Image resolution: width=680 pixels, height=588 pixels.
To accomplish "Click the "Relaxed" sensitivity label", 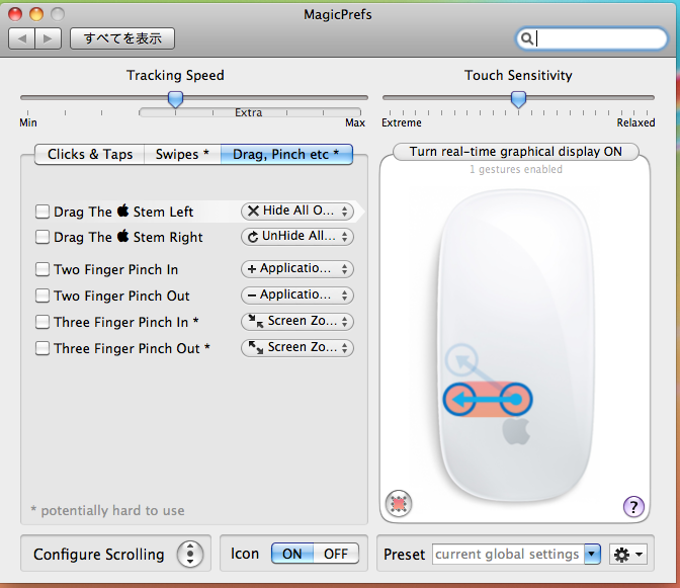I will (636, 123).
